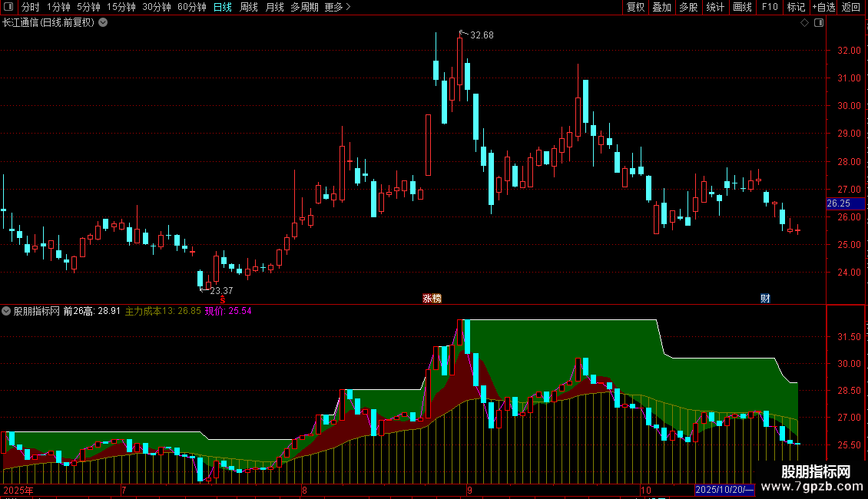The image size is (868, 499).
Task: Click the 23.37 low price label
Action: 221,290
